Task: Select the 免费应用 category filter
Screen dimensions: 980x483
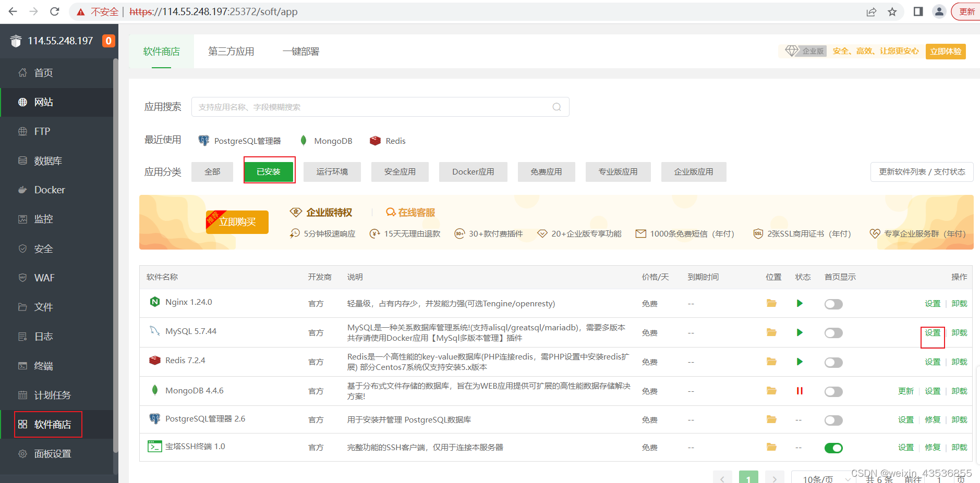Action: tap(547, 172)
